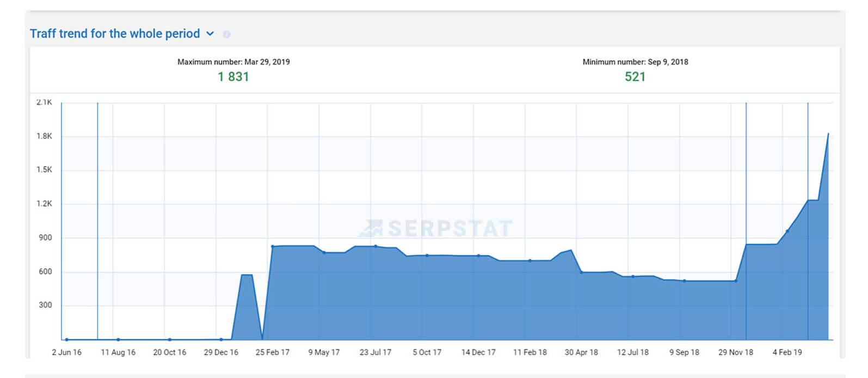Click the 900 y-axis label

[45, 237]
